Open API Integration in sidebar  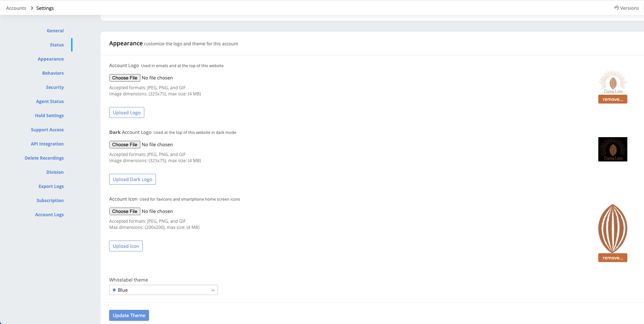click(x=47, y=144)
